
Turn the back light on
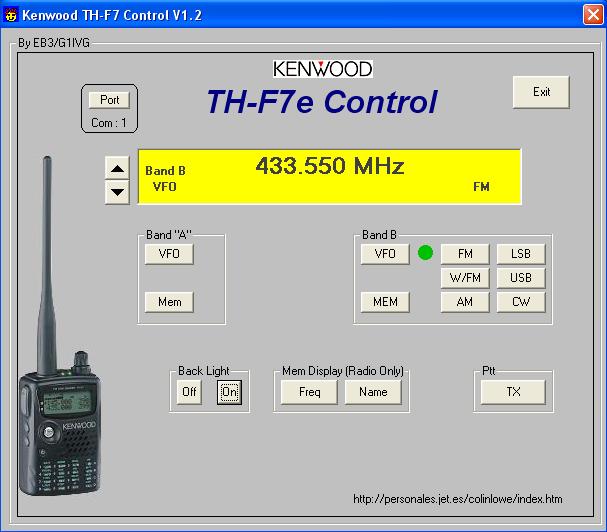point(229,392)
